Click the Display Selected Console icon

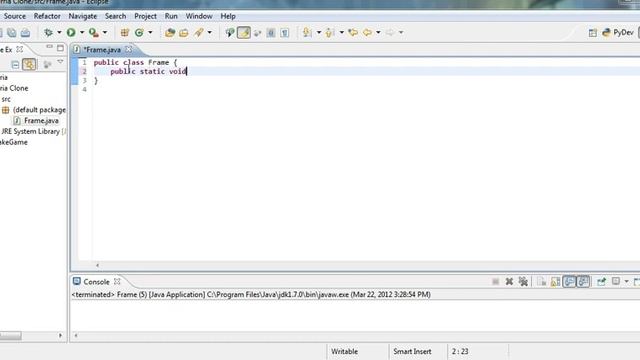click(616, 281)
